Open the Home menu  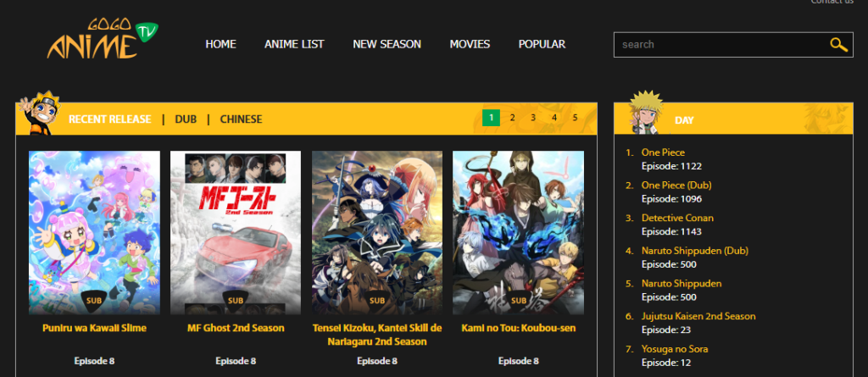point(221,44)
